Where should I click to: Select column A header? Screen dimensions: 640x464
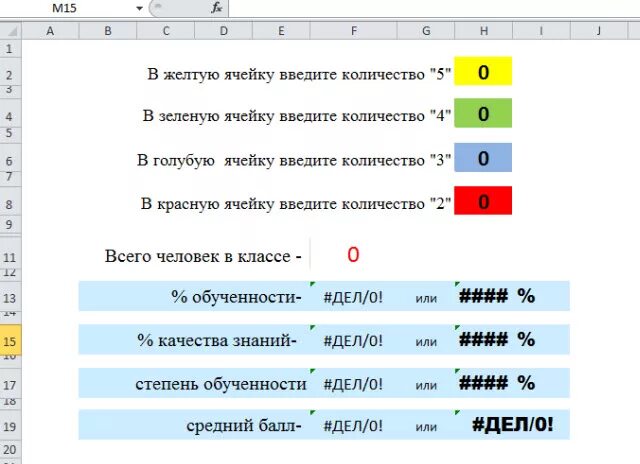tap(50, 31)
